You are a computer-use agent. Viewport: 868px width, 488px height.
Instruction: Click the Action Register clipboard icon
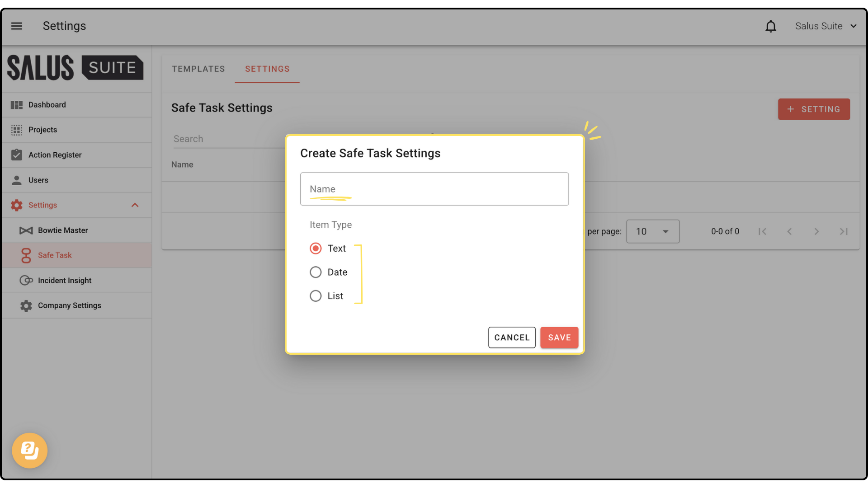click(17, 155)
